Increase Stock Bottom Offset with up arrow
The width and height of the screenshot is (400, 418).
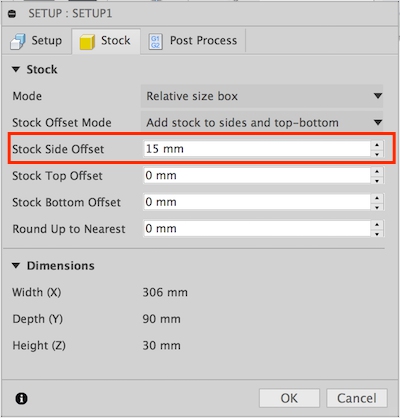tap(377, 198)
